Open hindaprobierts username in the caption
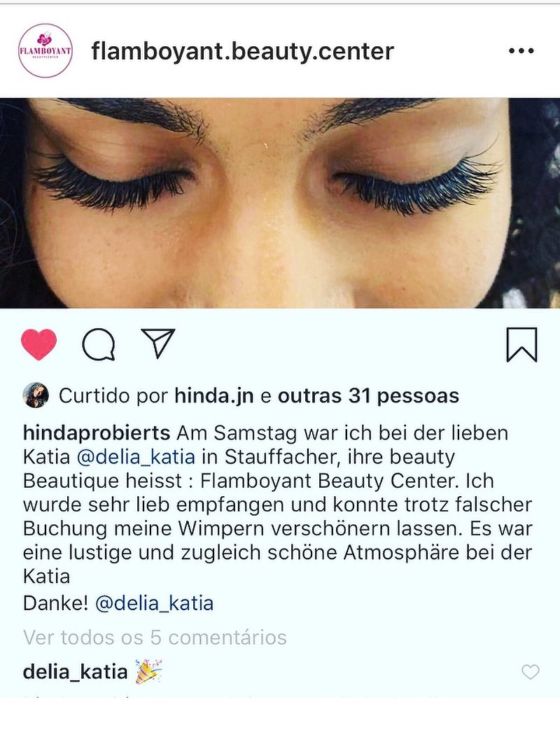 pyautogui.click(x=97, y=433)
